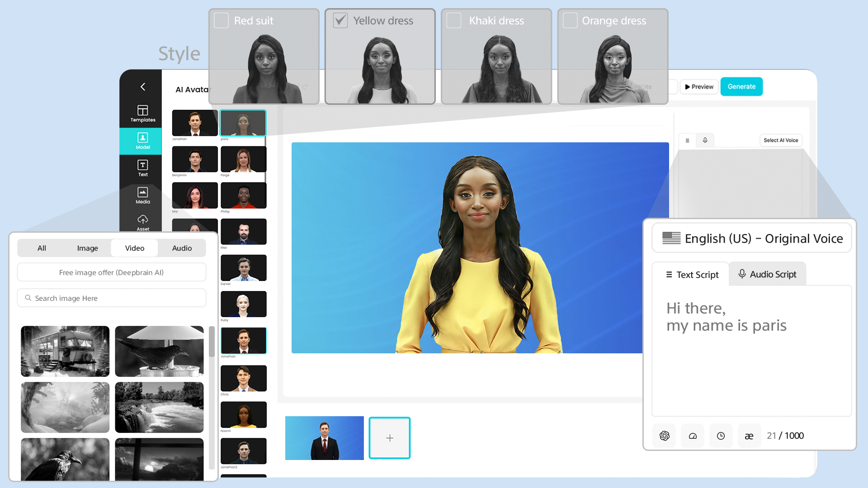868x488 pixels.
Task: Open English (US) Original Voice dropdown
Action: click(x=752, y=238)
